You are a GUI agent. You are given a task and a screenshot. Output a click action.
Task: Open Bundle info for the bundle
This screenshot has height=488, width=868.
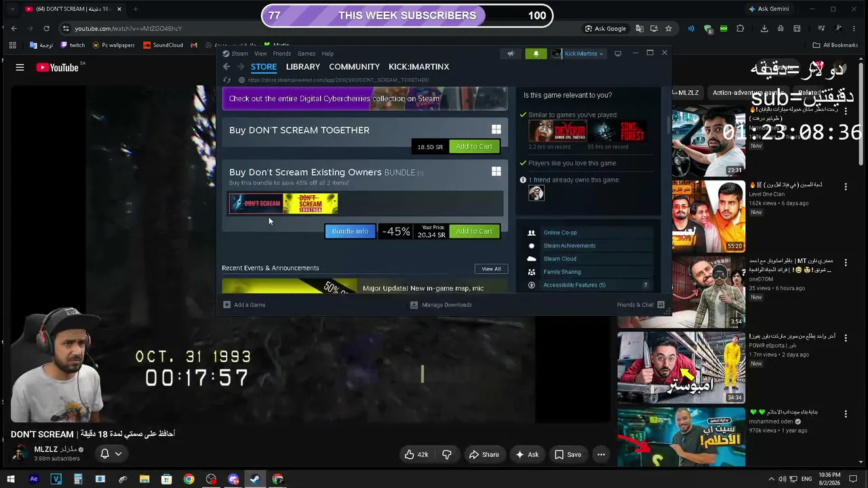(x=350, y=231)
